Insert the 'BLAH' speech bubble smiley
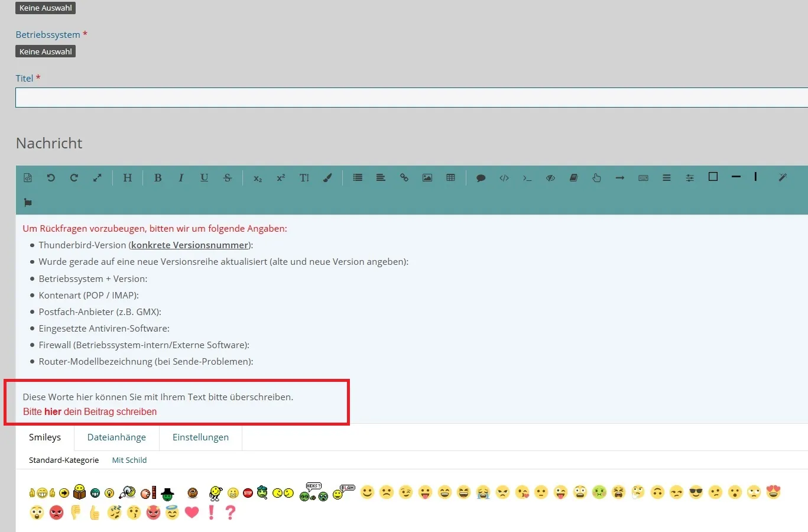Viewport: 808px width, 532px height. 343,492
